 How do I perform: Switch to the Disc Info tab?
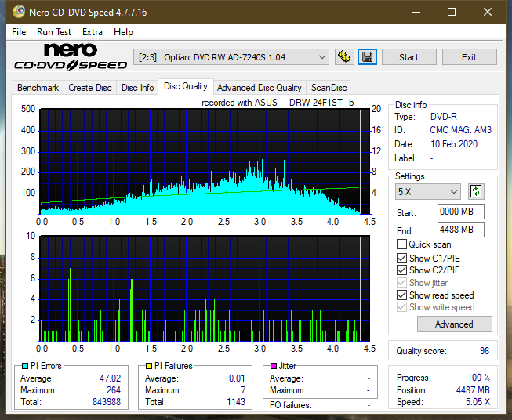(137, 88)
